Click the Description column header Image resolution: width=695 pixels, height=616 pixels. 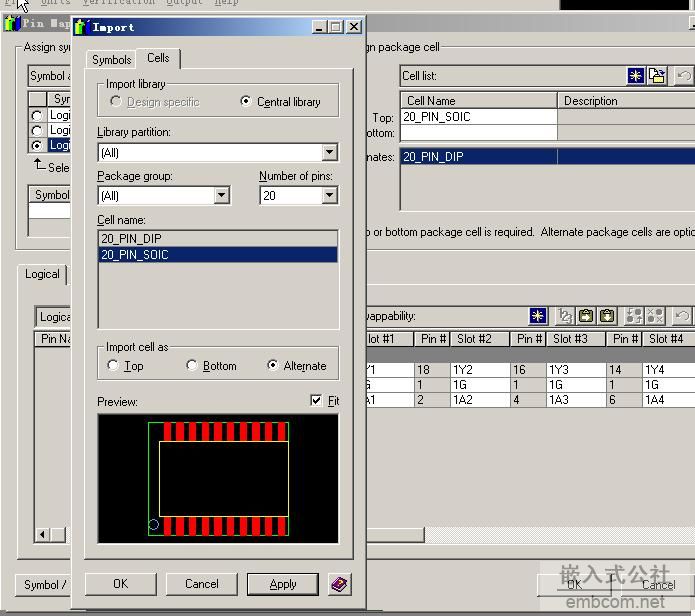coord(626,101)
